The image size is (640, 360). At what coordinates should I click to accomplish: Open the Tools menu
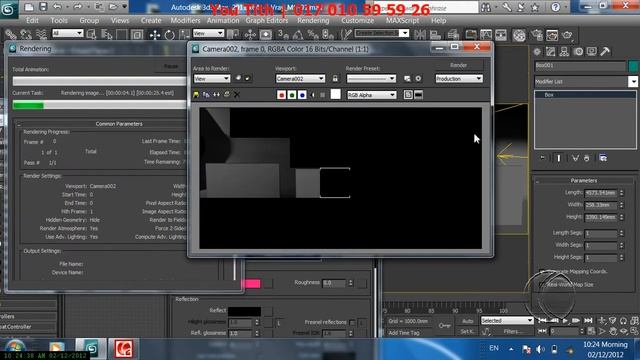click(x=59, y=20)
